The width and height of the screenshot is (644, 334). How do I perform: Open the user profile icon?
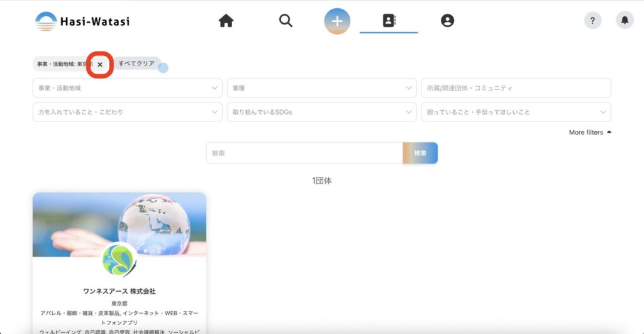pyautogui.click(x=447, y=21)
